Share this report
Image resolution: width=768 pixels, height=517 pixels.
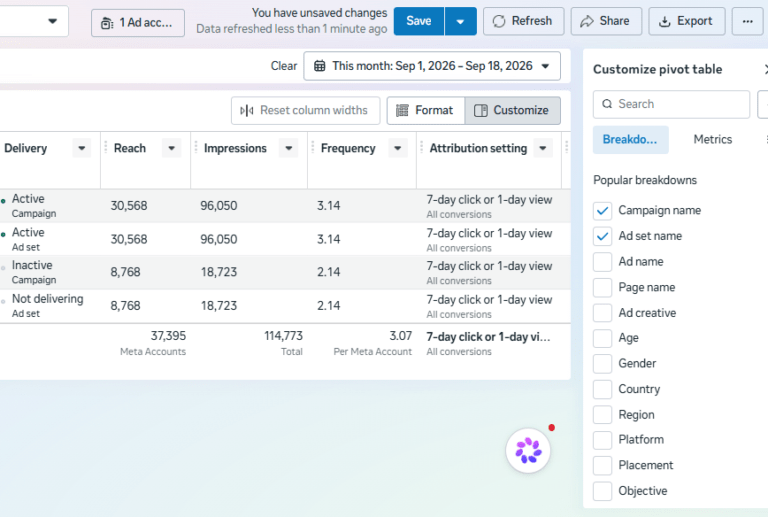[606, 21]
